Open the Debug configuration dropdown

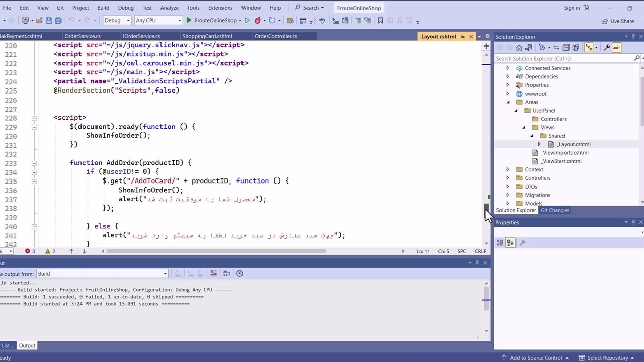click(117, 21)
